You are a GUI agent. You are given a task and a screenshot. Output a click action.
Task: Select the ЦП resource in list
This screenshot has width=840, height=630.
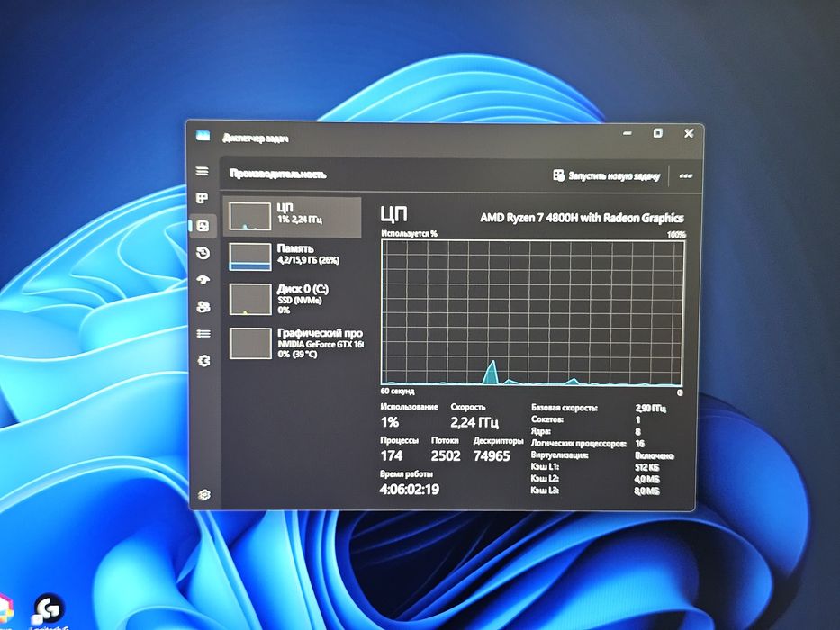click(x=292, y=216)
